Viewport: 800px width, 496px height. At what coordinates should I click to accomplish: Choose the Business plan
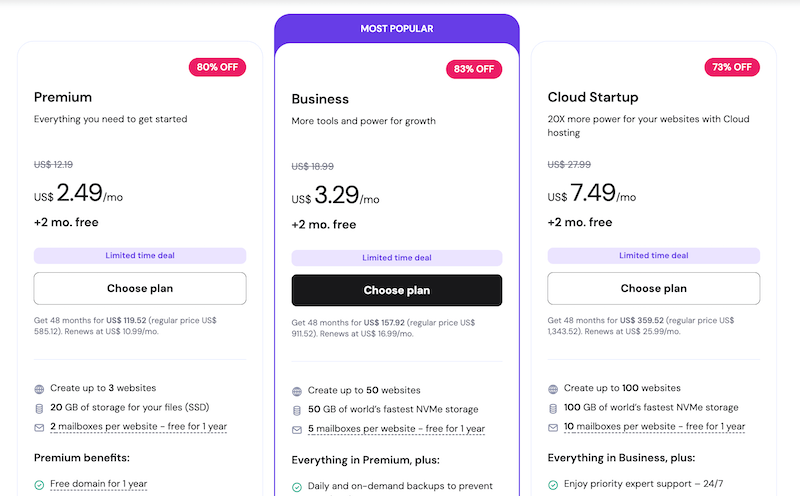[x=397, y=290]
